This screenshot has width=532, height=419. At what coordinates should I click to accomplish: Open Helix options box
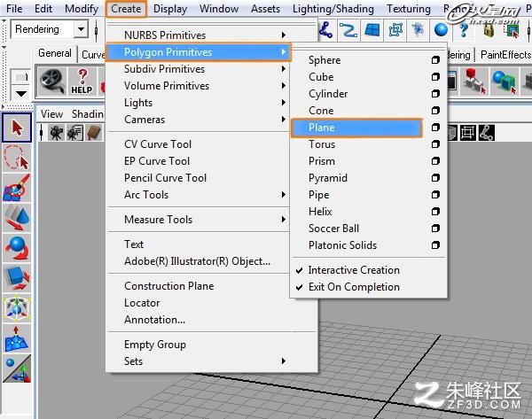pos(435,212)
